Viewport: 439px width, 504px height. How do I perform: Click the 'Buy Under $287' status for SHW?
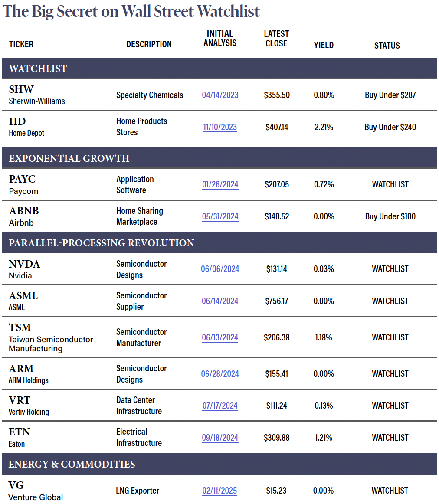[x=390, y=95]
